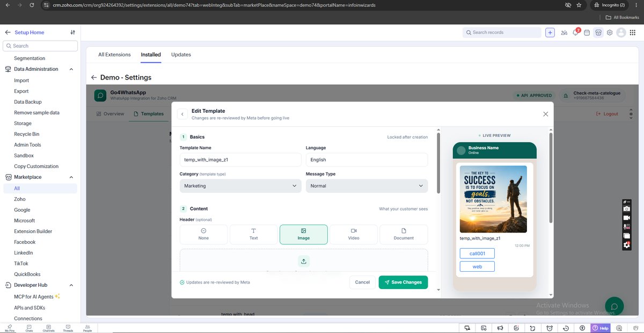Open Extension Builder in sidebar

click(33, 231)
